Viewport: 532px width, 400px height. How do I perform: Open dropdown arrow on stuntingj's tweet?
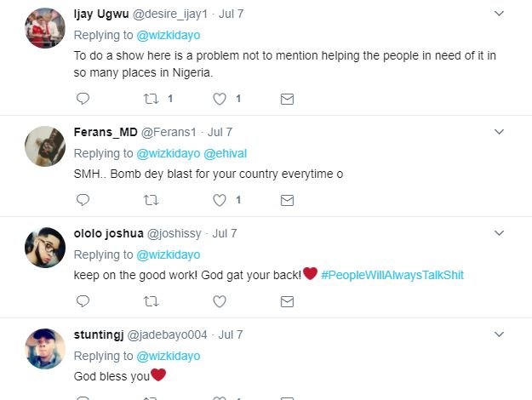(x=501, y=334)
